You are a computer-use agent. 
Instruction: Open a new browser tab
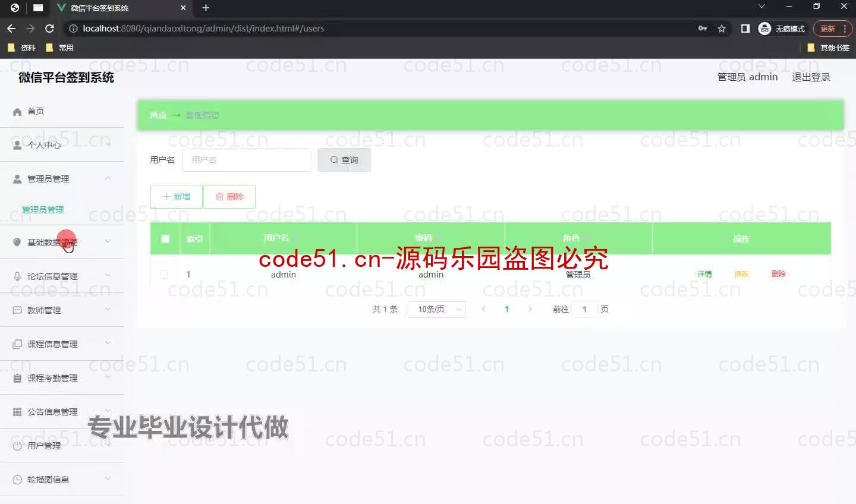coord(206,8)
